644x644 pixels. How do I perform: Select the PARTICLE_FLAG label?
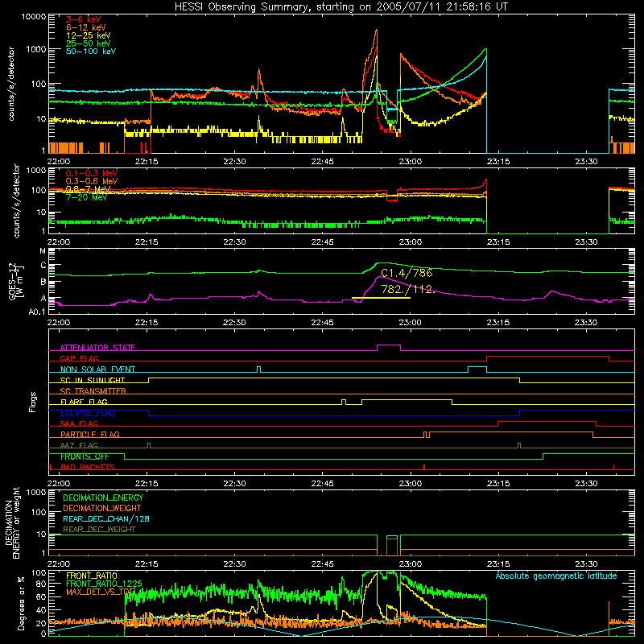click(x=90, y=434)
